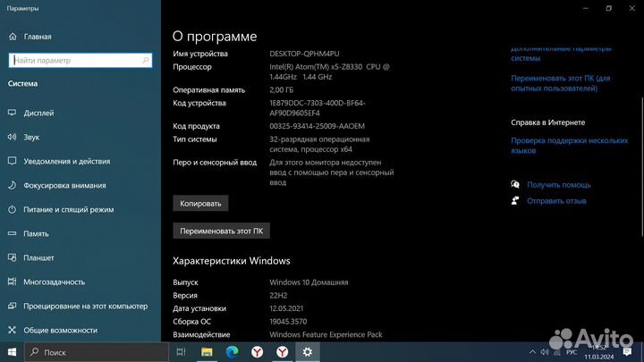Click the network tray icon

[557, 352]
